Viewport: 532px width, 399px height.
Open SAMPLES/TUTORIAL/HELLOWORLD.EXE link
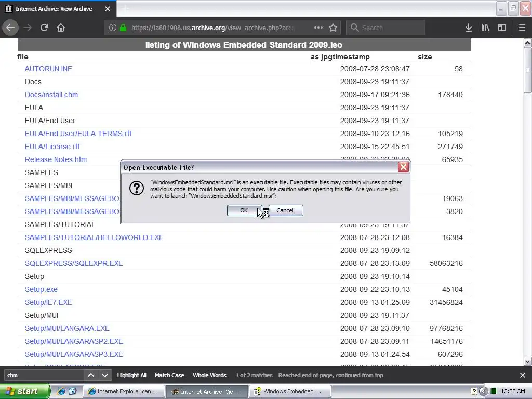coord(94,237)
